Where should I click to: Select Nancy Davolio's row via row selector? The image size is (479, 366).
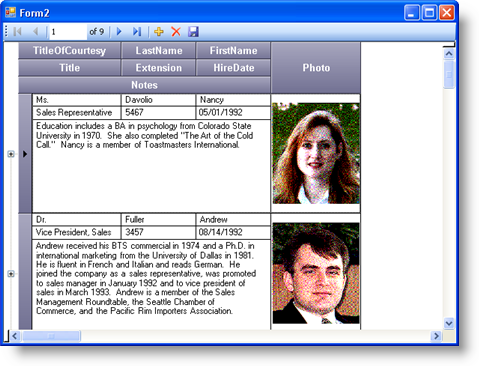point(25,154)
